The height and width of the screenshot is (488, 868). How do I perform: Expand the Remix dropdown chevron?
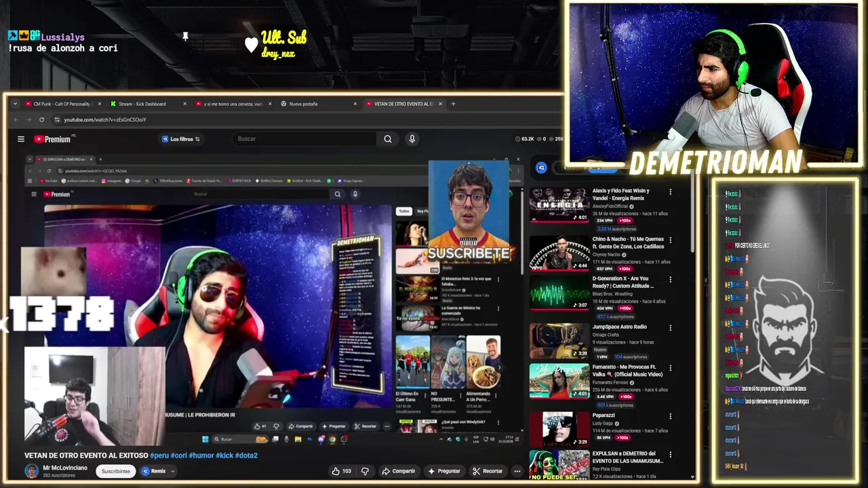(x=173, y=471)
